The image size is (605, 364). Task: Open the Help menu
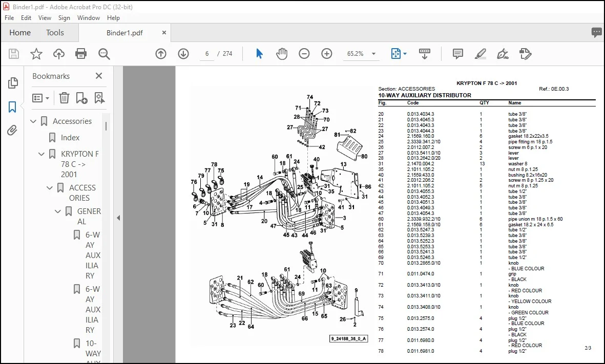point(113,18)
